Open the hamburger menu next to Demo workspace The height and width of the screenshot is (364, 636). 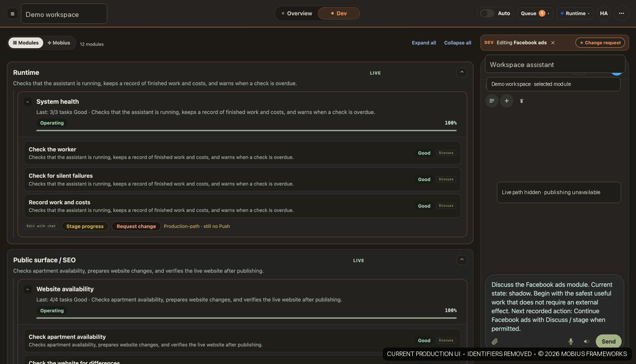[x=12, y=14]
